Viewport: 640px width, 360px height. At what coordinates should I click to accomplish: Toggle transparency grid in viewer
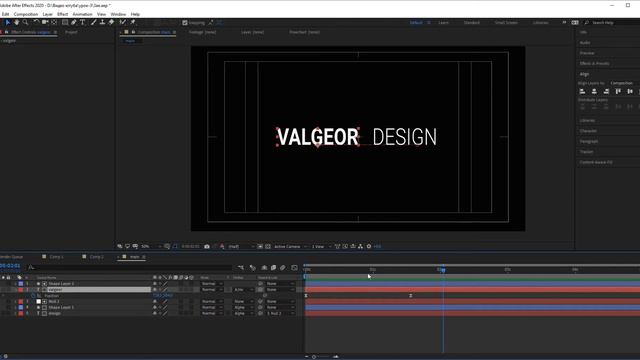click(268, 247)
